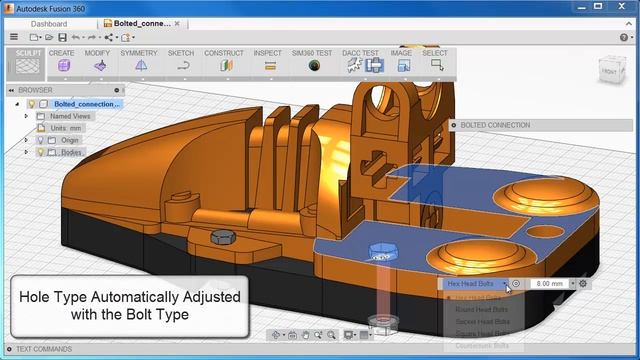Click the SIM360 TEST sphere icon
The width and height of the screenshot is (640, 360).
click(314, 65)
